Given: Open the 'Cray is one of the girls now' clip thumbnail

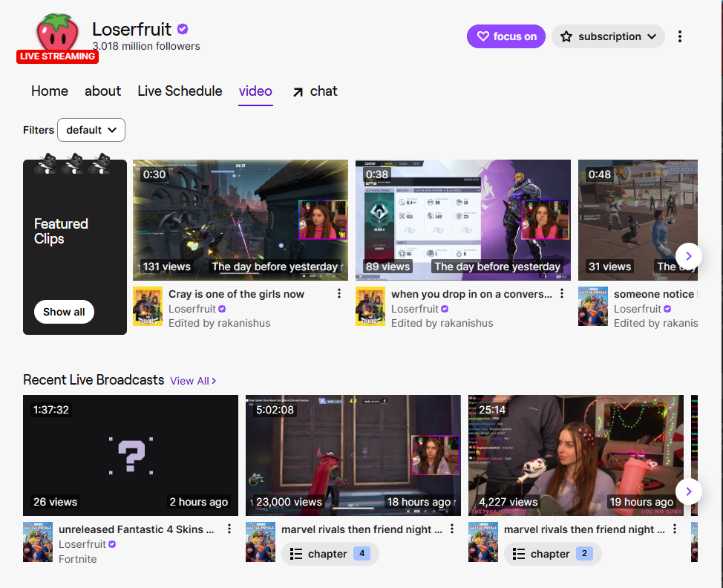Looking at the screenshot, I should click(x=241, y=220).
